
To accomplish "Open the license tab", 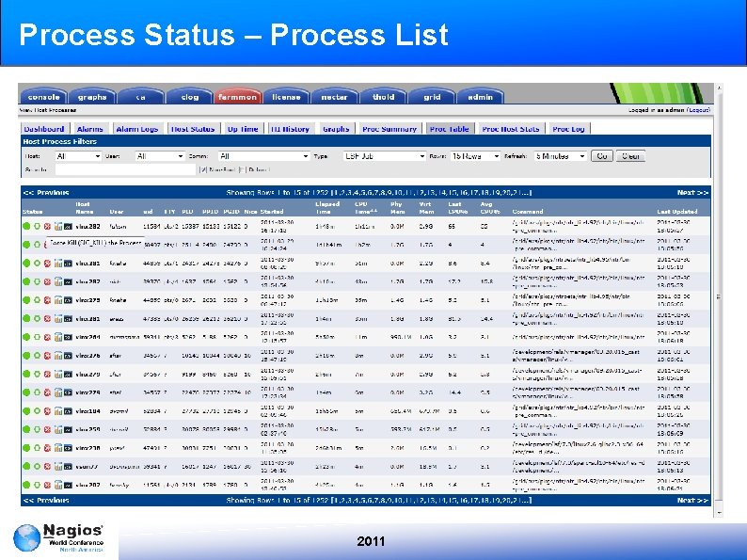I will 286,97.
